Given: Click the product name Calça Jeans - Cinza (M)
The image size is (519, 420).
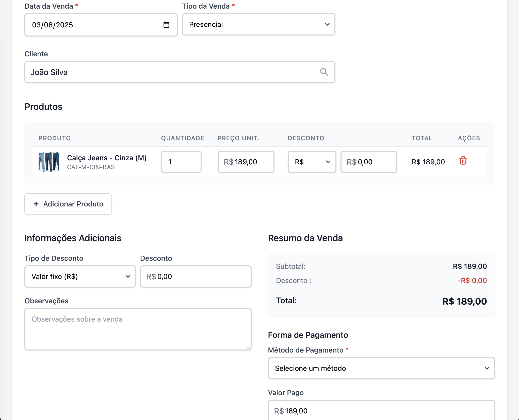Looking at the screenshot, I should click(107, 158).
